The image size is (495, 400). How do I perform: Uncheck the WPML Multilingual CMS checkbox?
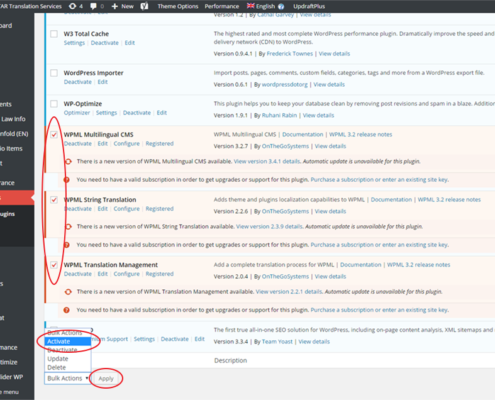[54, 135]
